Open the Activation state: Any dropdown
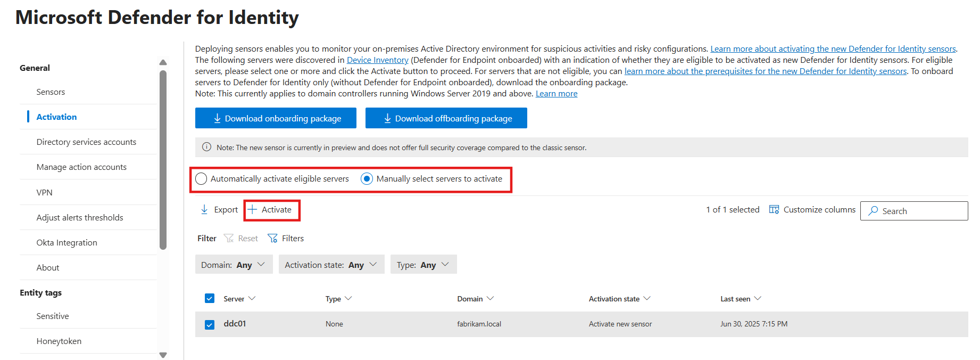 pos(331,265)
